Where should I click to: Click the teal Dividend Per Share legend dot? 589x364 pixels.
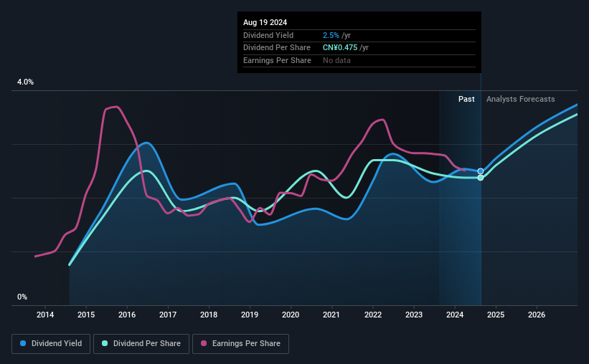coord(105,343)
